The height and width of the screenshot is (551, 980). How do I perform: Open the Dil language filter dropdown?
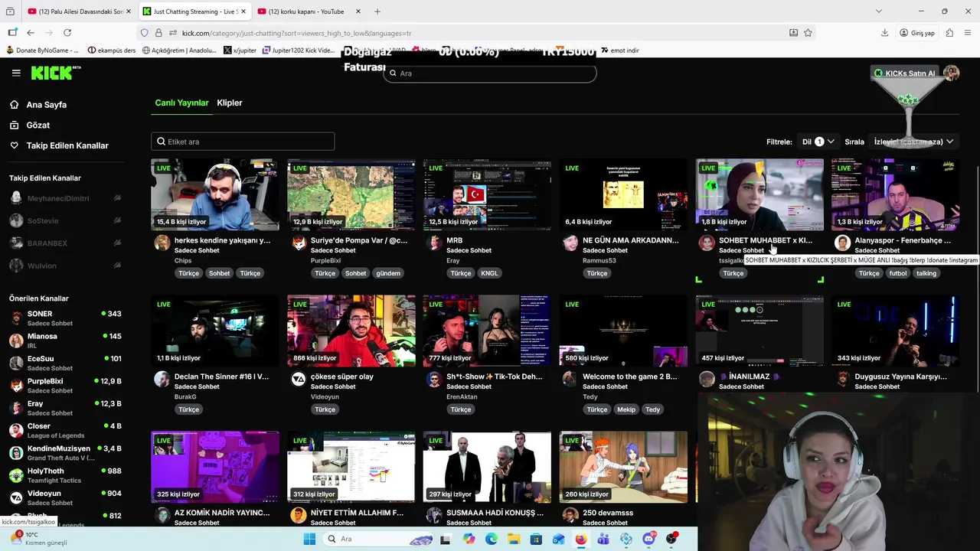coord(818,142)
